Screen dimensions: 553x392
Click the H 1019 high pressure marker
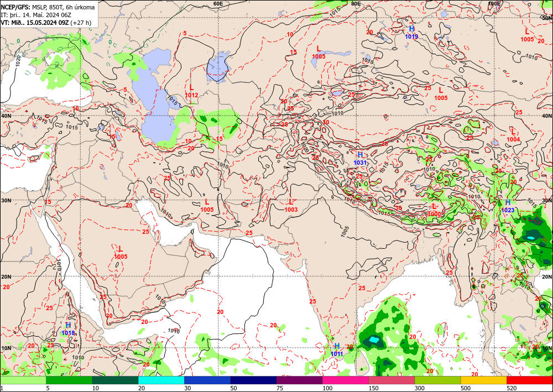pos(411,33)
